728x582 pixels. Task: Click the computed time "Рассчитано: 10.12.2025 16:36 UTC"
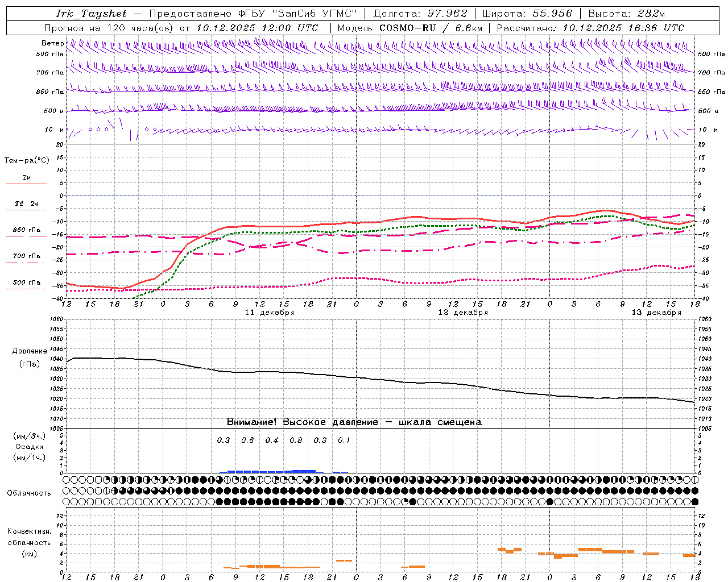[590, 28]
